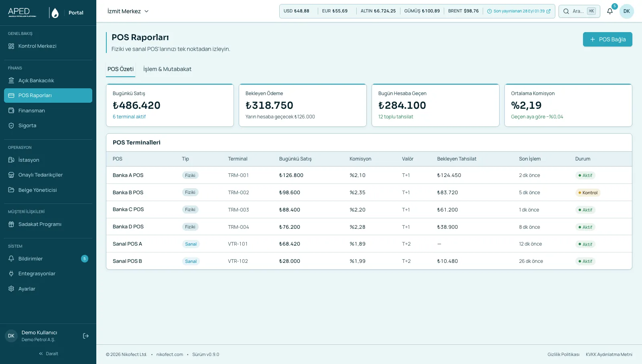Click the POS Bağla button
The height and width of the screenshot is (364, 642).
(x=607, y=39)
